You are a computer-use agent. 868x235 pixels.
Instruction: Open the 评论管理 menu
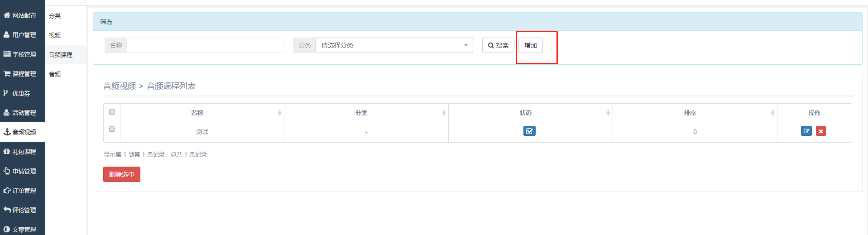(23, 210)
